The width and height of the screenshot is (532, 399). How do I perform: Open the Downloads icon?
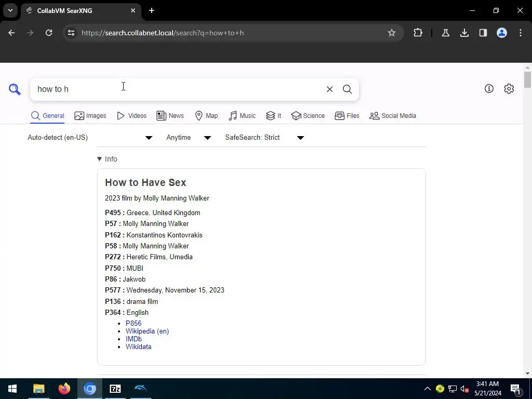[x=464, y=33]
